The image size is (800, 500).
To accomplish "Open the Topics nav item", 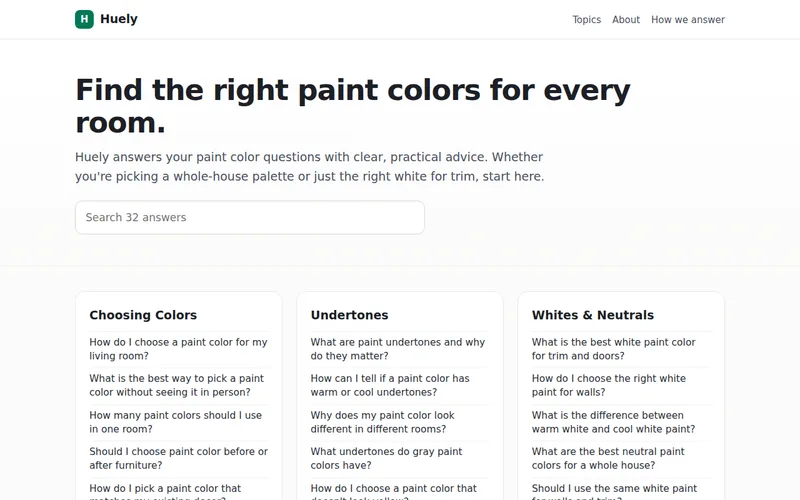I will 586,19.
